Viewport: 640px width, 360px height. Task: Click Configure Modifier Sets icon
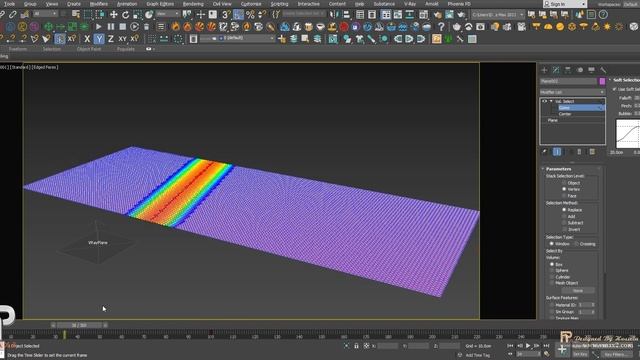coord(592,152)
